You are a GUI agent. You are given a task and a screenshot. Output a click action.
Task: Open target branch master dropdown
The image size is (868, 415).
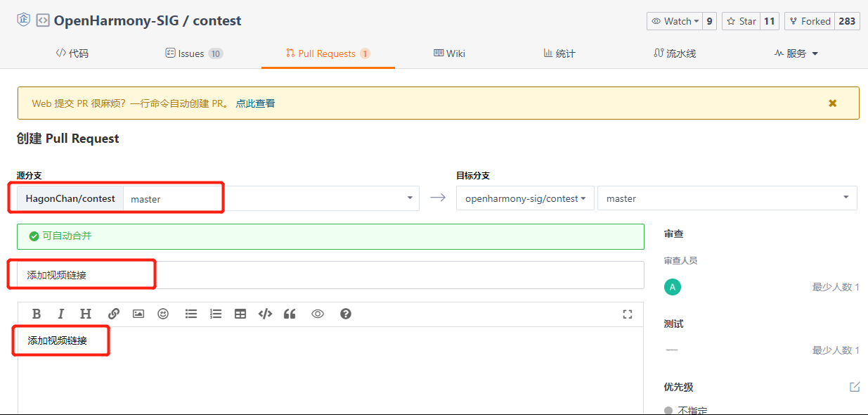tap(727, 198)
